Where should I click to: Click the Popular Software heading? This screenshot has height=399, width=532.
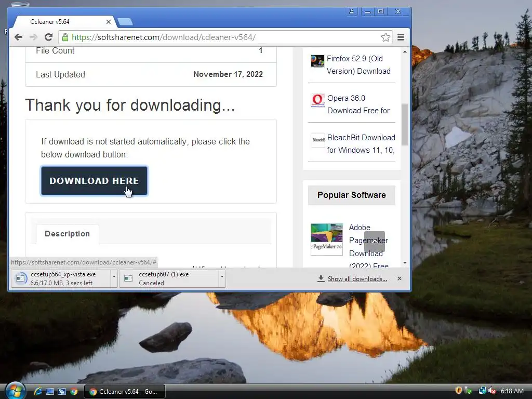[x=352, y=195]
